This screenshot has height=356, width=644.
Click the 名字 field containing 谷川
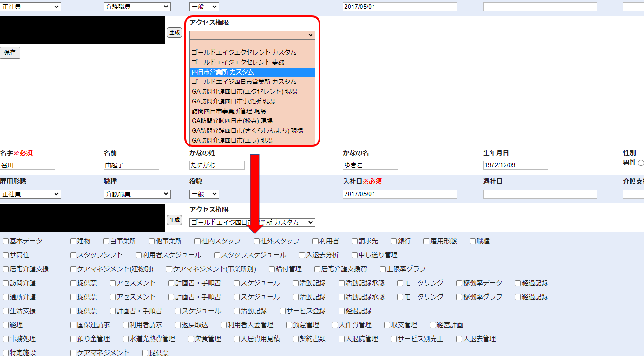[28, 165]
